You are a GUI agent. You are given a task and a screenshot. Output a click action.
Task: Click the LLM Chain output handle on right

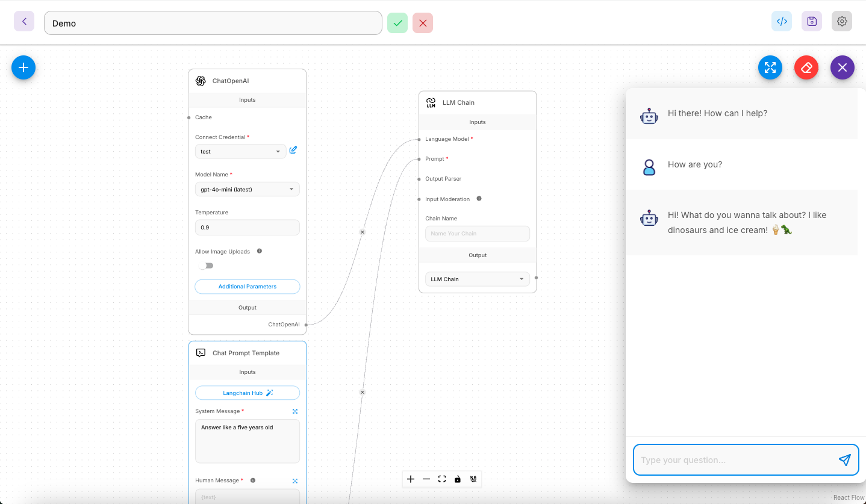pos(537,278)
